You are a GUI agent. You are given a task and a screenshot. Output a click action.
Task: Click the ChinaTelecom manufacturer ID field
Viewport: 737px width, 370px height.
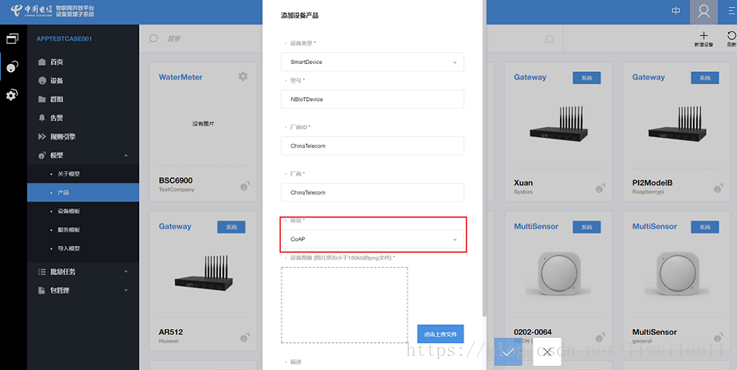click(372, 146)
